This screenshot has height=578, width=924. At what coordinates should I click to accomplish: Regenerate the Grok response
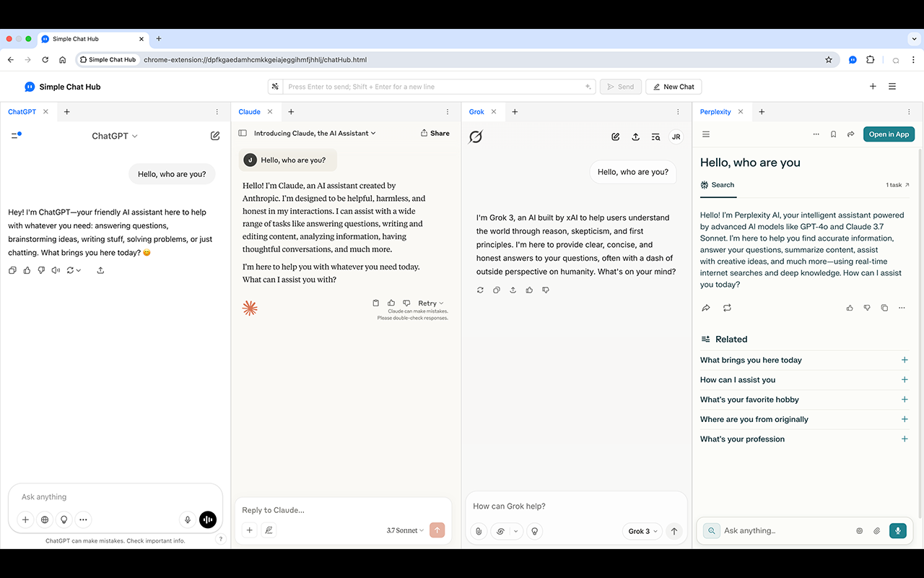pos(480,290)
